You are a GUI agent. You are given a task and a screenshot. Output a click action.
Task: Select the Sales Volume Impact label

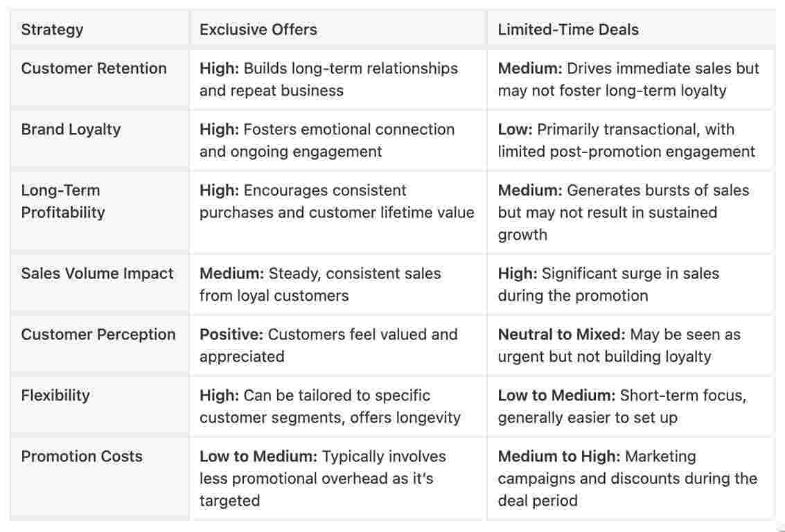[97, 274]
